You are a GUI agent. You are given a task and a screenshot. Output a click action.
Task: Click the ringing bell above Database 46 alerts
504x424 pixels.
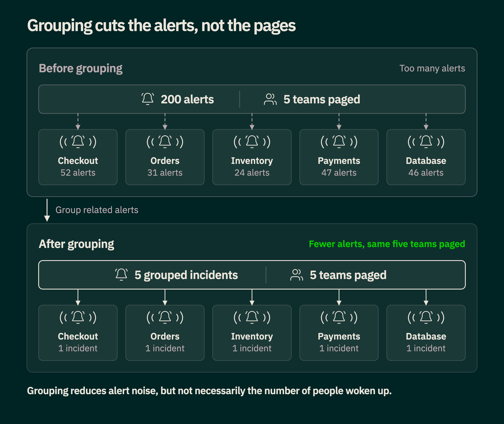coord(426,142)
